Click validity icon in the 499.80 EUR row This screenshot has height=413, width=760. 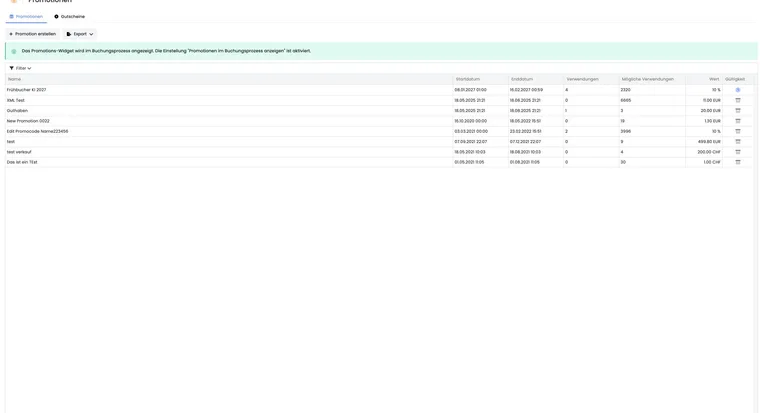[738, 142]
